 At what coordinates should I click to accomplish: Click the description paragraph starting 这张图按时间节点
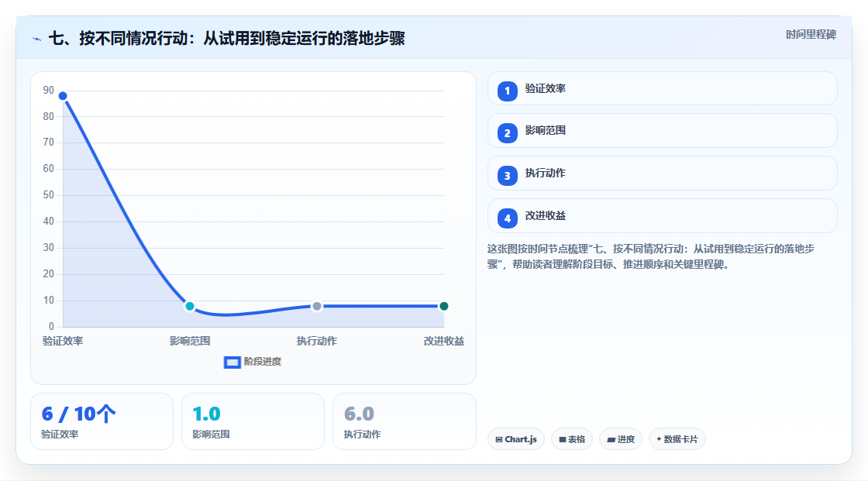coord(651,257)
